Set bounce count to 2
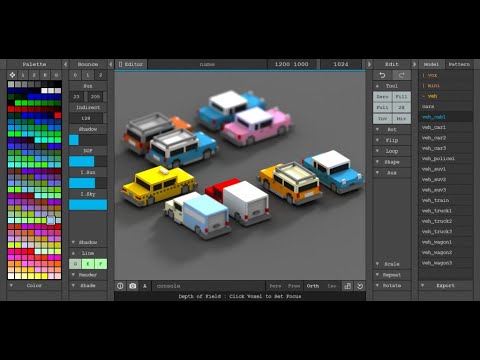The height and width of the screenshot is (360, 480). (100, 75)
